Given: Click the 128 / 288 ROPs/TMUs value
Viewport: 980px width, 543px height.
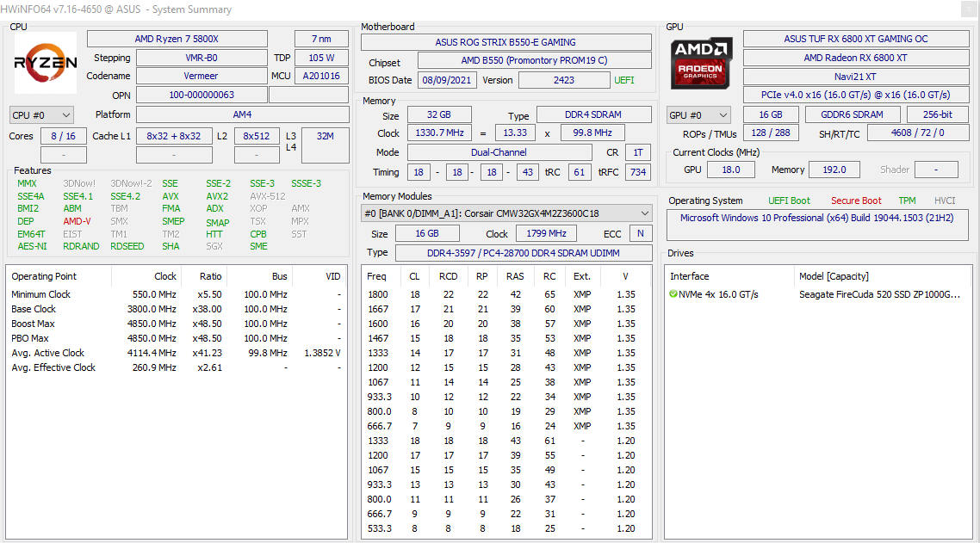Looking at the screenshot, I should 771,133.
